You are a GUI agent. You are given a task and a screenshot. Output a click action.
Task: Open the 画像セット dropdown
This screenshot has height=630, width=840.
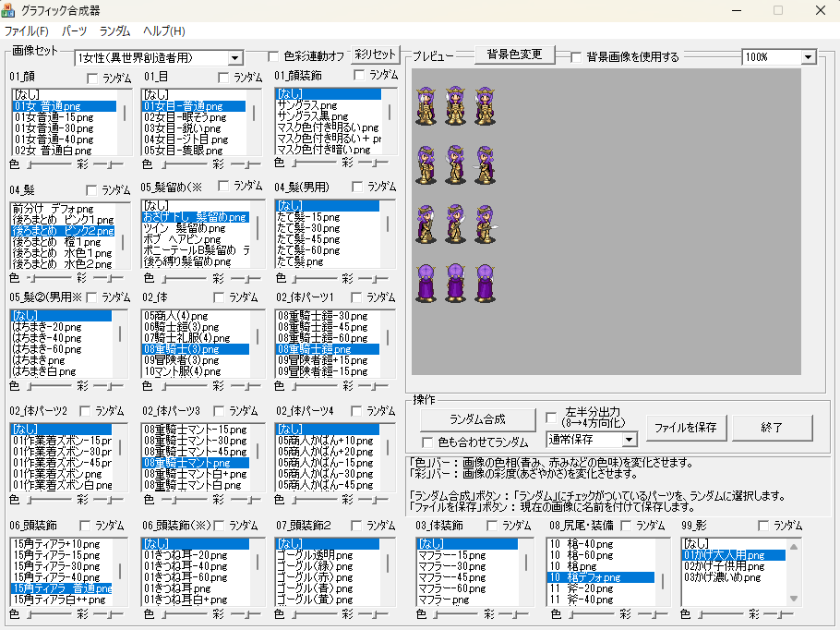[x=235, y=58]
